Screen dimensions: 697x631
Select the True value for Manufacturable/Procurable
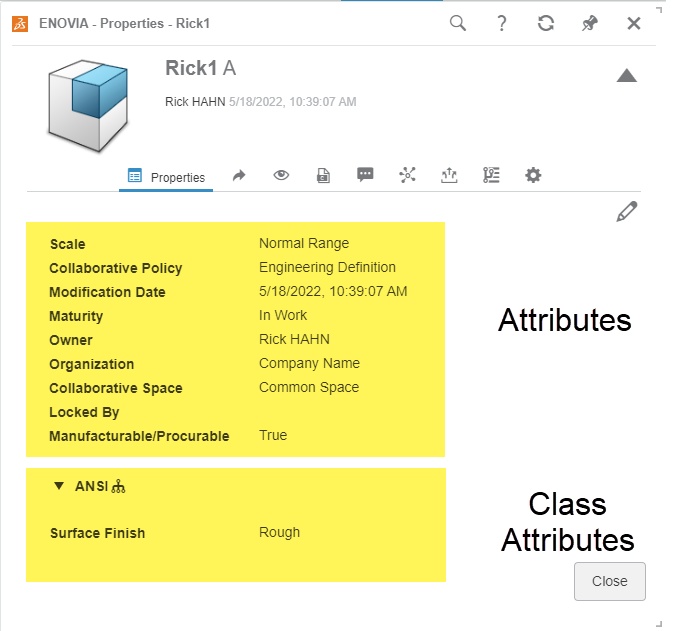pos(273,435)
